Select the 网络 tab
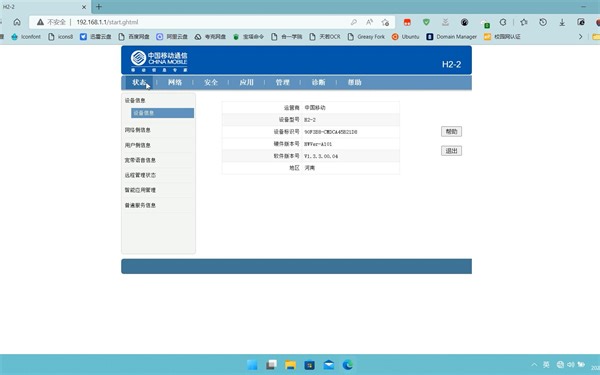 (x=175, y=82)
